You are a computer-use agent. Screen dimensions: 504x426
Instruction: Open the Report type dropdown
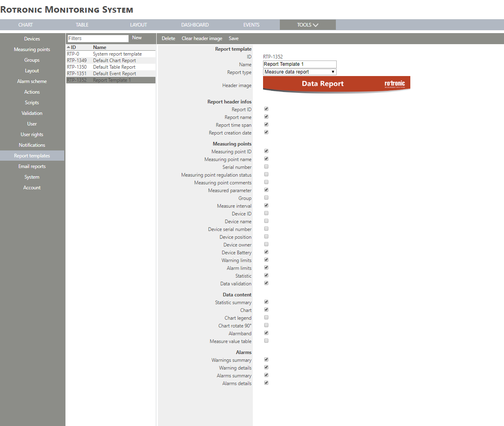pyautogui.click(x=299, y=72)
